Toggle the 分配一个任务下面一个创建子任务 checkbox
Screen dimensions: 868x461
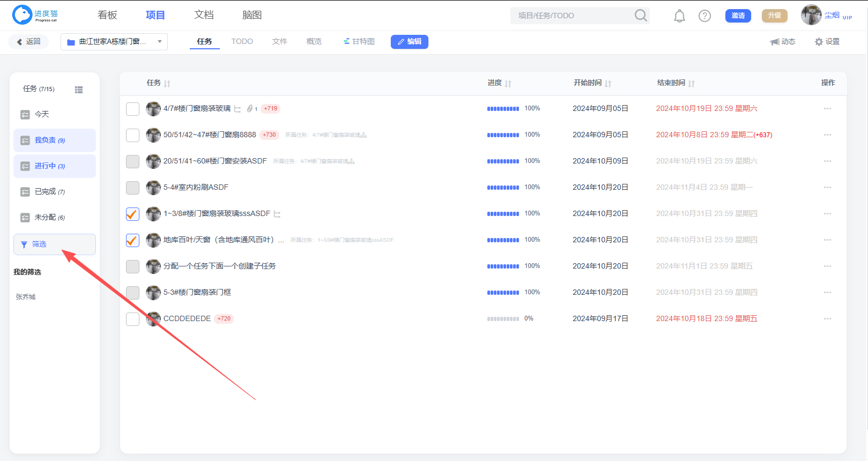132,266
